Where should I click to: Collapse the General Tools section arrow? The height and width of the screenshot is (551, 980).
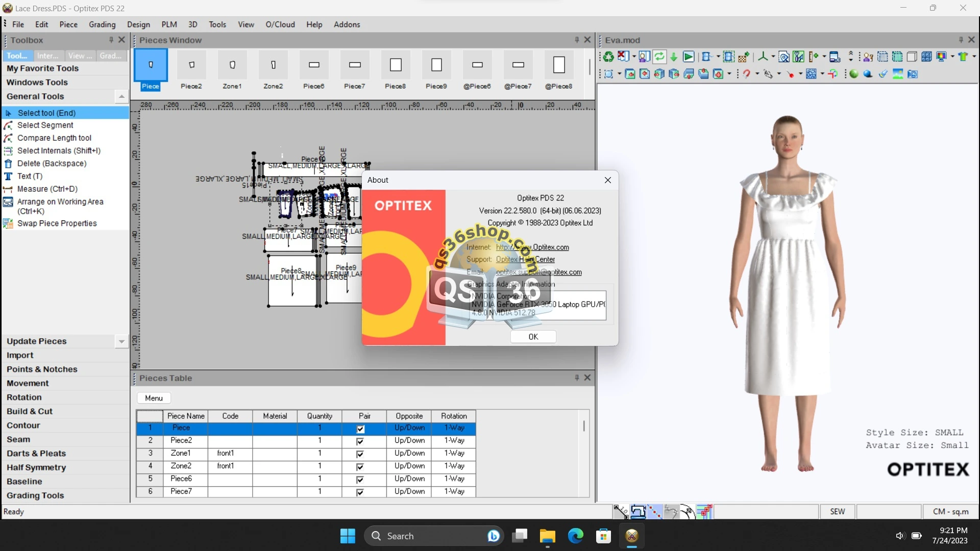(121, 96)
